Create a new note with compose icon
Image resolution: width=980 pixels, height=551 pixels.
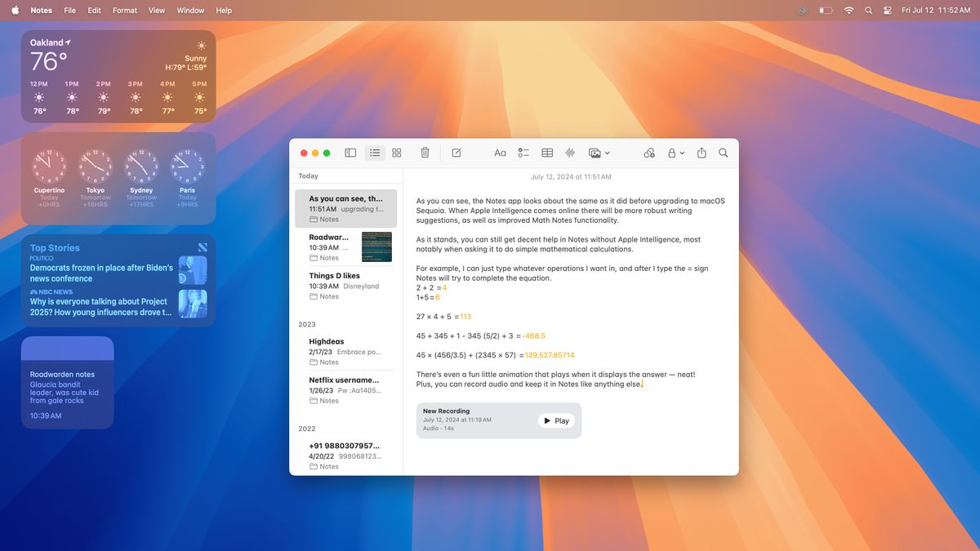(x=457, y=153)
